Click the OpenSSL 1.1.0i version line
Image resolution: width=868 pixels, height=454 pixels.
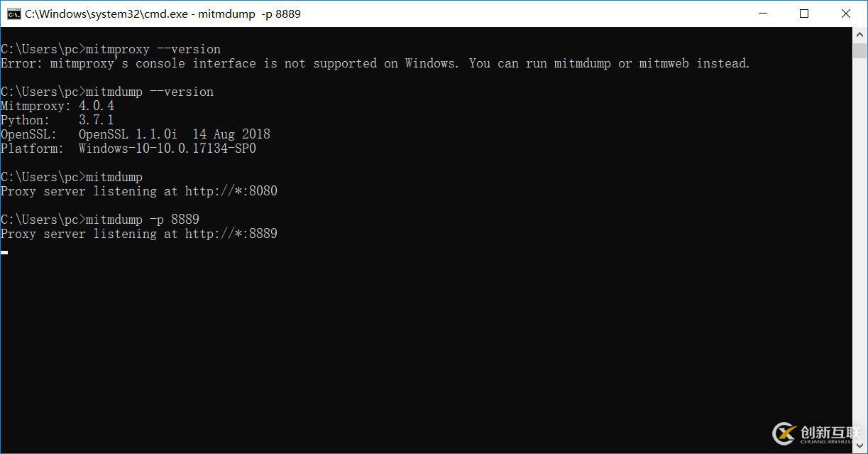(x=136, y=134)
